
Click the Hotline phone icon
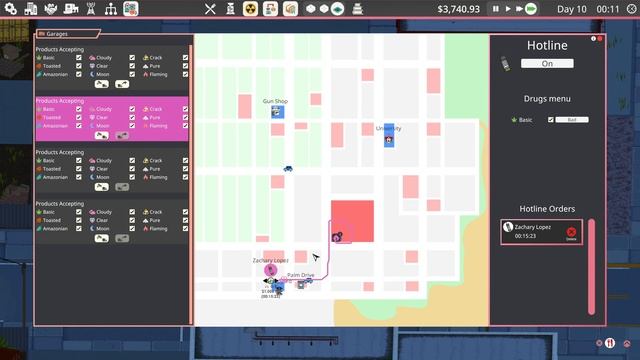tap(505, 64)
